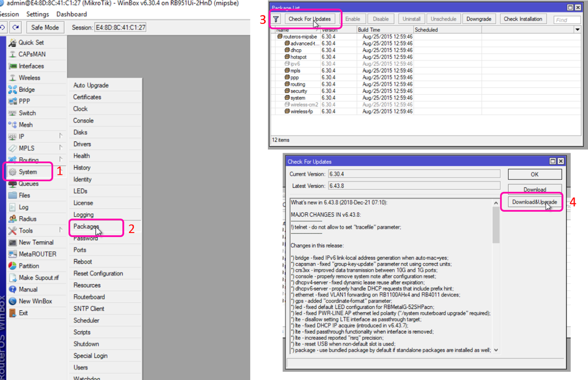Click the Latest Version field
588x380 pixels.
point(414,186)
